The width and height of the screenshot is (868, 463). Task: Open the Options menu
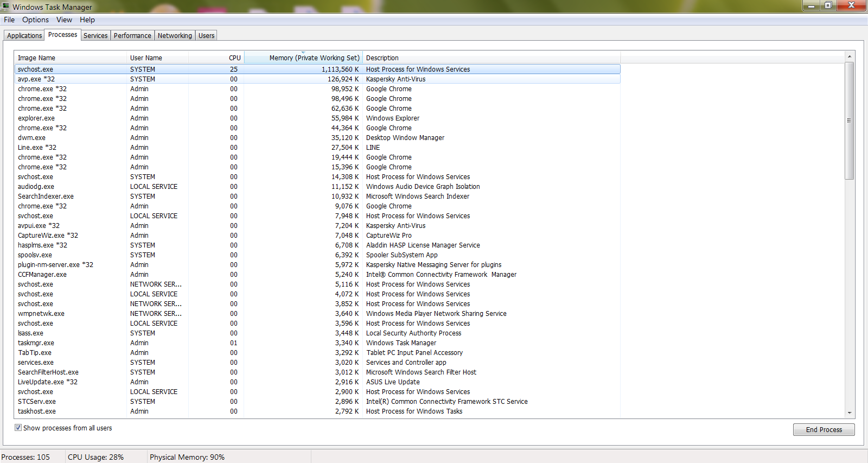[x=35, y=20]
